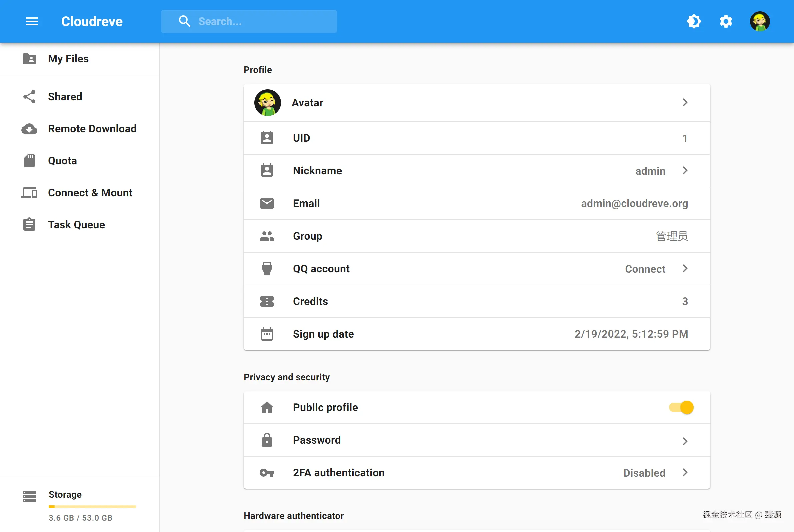Open the hamburger navigation menu
794x532 pixels.
[x=32, y=21]
